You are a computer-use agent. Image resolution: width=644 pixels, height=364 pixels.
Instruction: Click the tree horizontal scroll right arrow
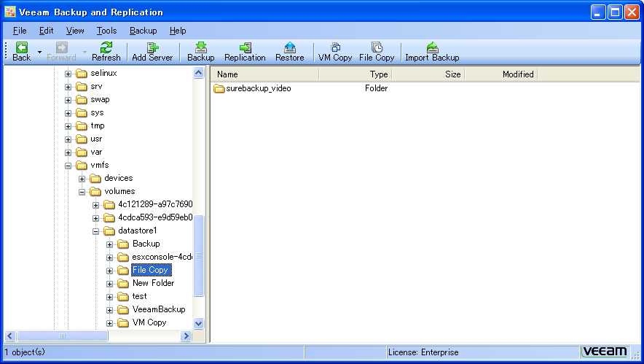(x=186, y=336)
